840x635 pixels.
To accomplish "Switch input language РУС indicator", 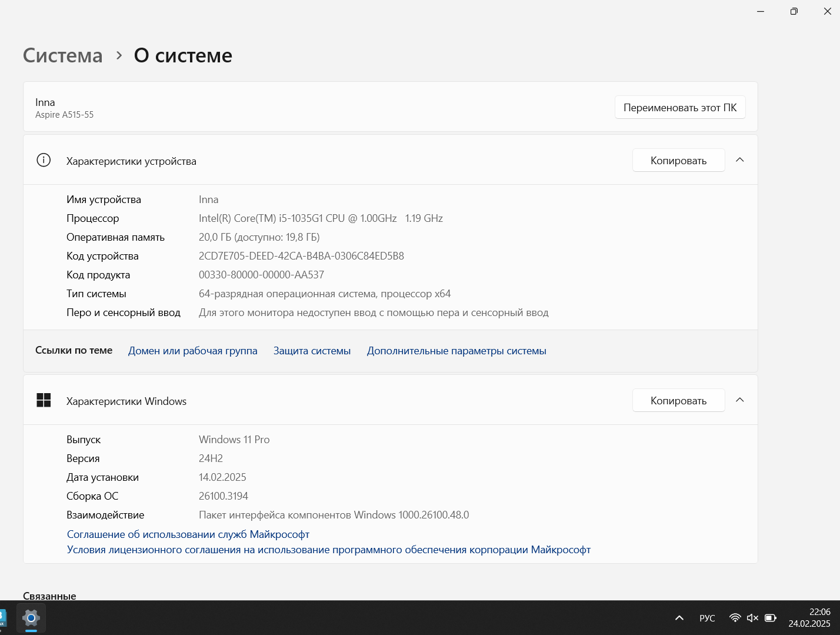I will pyautogui.click(x=707, y=618).
